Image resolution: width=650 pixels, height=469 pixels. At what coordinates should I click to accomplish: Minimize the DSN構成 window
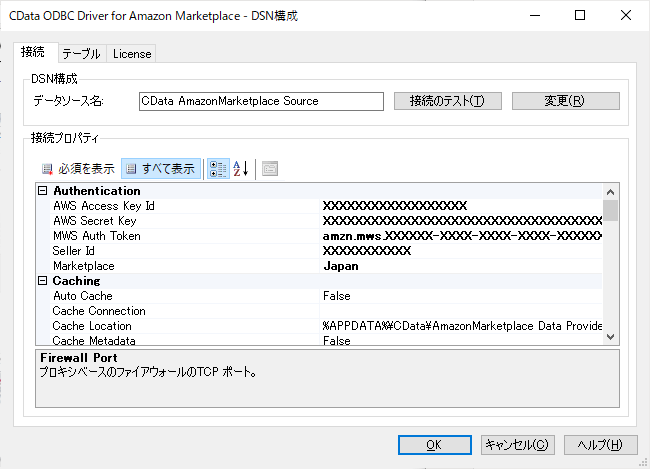pyautogui.click(x=535, y=15)
